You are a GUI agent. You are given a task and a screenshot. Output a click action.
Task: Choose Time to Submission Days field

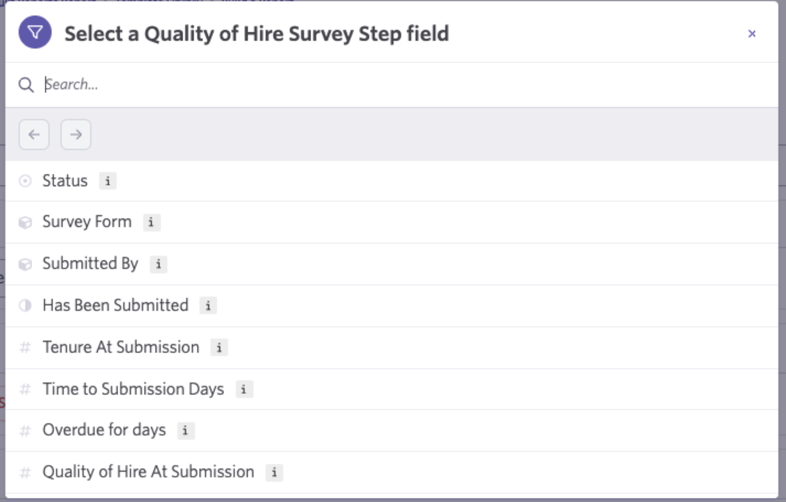pyautogui.click(x=392, y=389)
